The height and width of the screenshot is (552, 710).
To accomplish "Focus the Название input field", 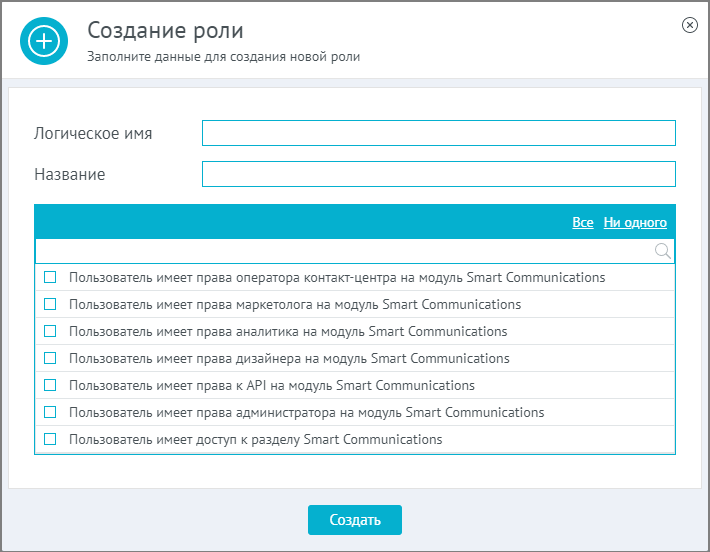I will (439, 174).
